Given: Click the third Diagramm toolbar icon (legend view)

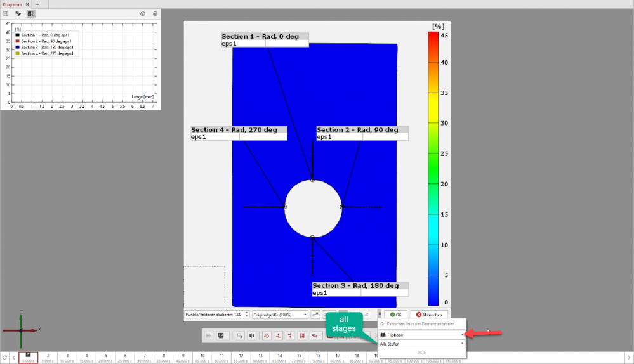Looking at the screenshot, I should [30, 13].
